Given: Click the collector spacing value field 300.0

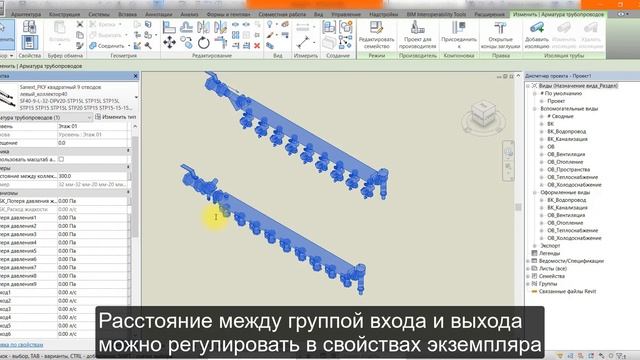Looking at the screenshot, I should (92, 176).
